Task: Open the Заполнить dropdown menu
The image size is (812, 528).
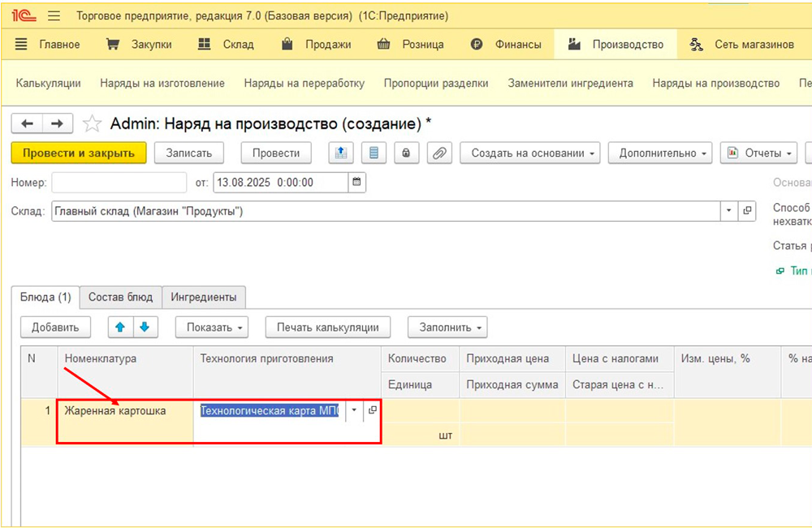Action: click(447, 327)
